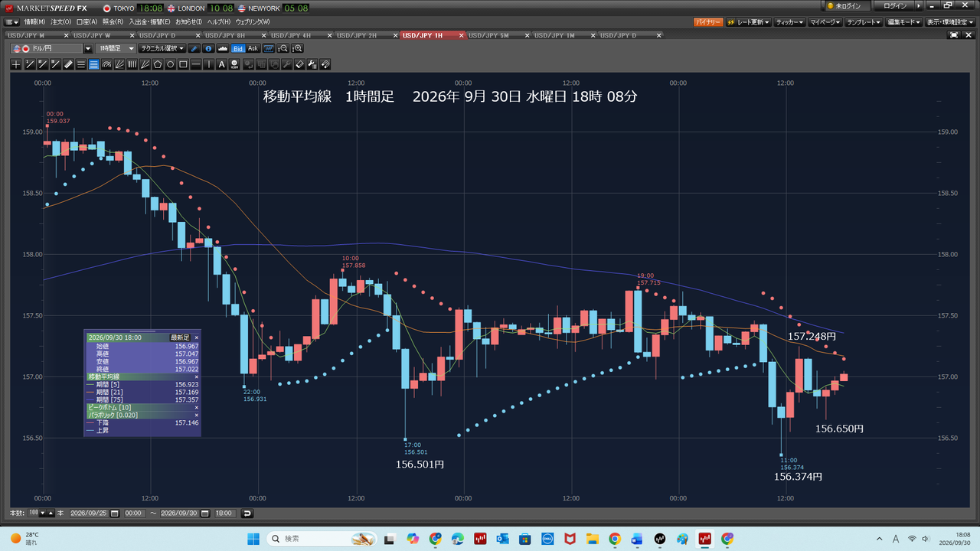The height and width of the screenshot is (551, 980).
Task: Select the horizontal line drawing tool
Action: tap(196, 64)
